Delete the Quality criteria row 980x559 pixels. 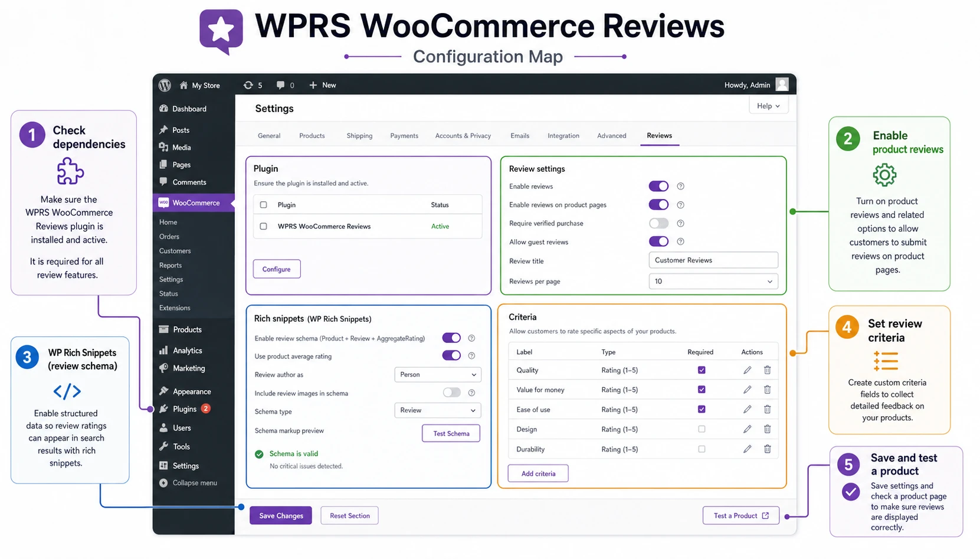click(768, 370)
